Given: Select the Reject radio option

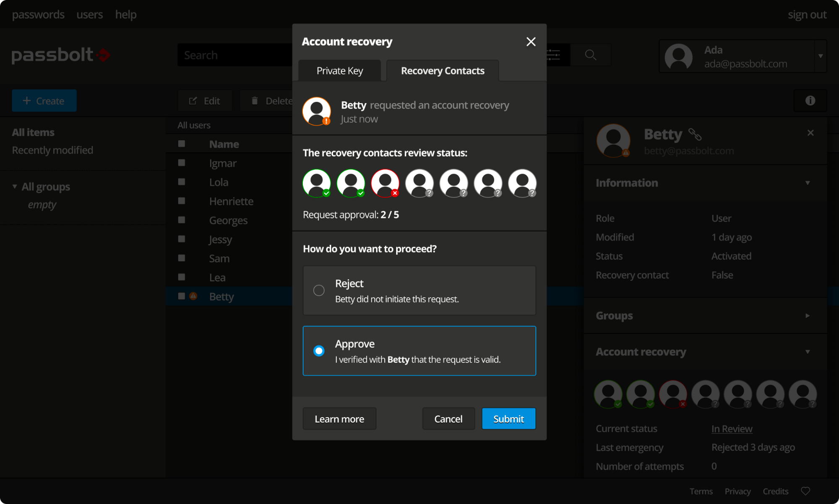Looking at the screenshot, I should (x=319, y=290).
